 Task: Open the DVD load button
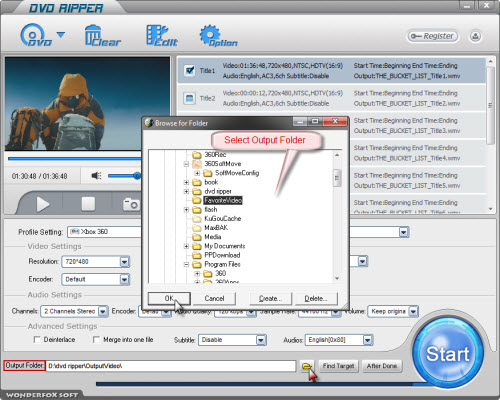35,35
